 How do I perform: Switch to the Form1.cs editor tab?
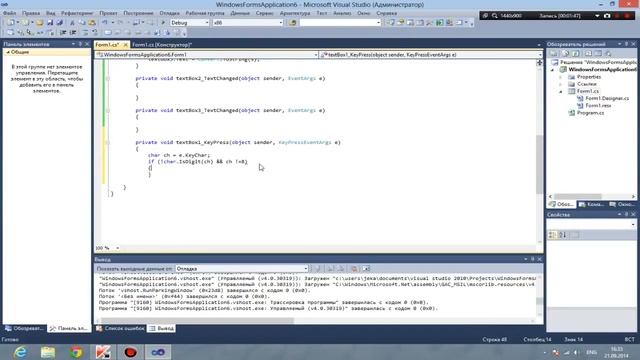107,44
